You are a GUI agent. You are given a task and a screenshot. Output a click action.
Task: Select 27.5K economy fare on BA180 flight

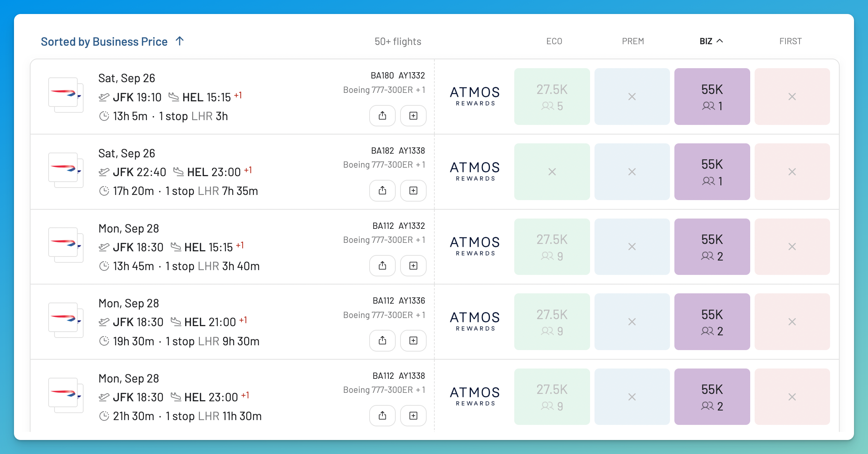point(552,97)
